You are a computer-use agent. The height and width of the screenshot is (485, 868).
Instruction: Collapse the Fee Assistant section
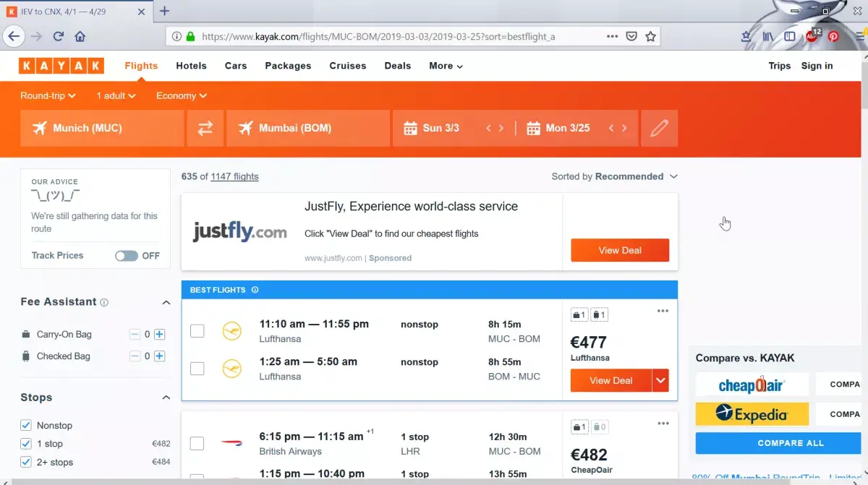pyautogui.click(x=166, y=302)
